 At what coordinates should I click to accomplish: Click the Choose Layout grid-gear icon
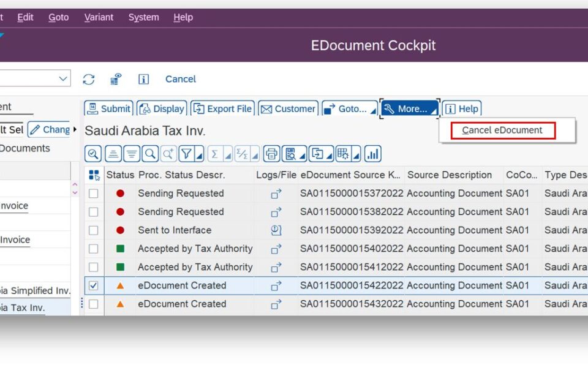click(x=343, y=154)
